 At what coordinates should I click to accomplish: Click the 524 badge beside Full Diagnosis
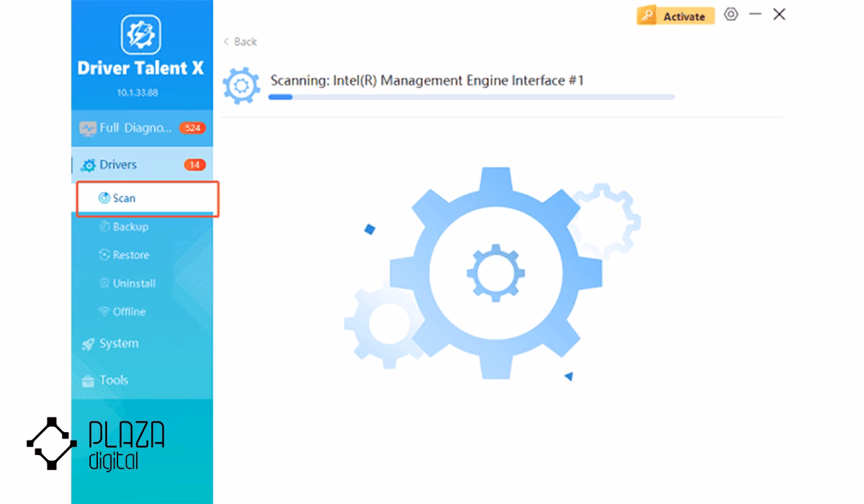(x=192, y=128)
